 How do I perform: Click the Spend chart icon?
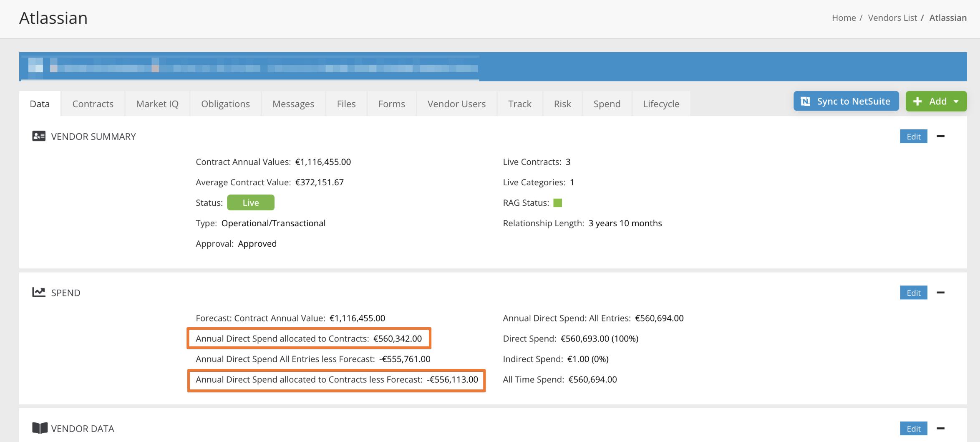(39, 292)
